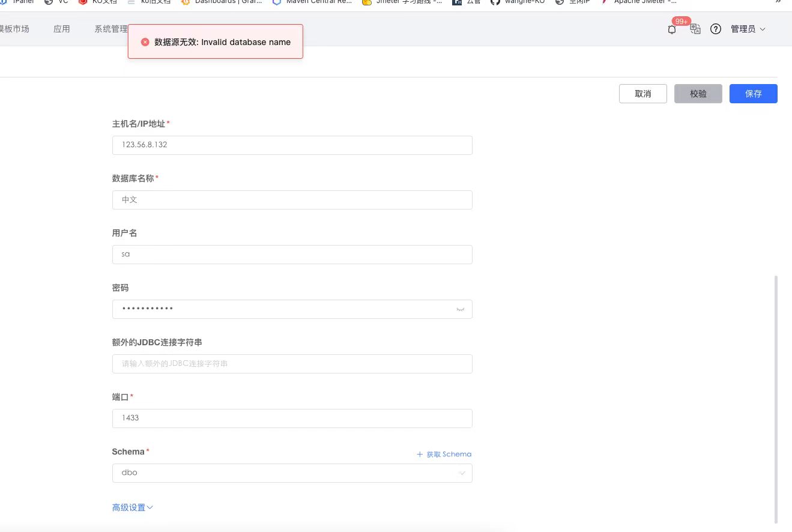Switch to the 应用 menu item
Screen dimensions: 792x532
tap(61, 28)
